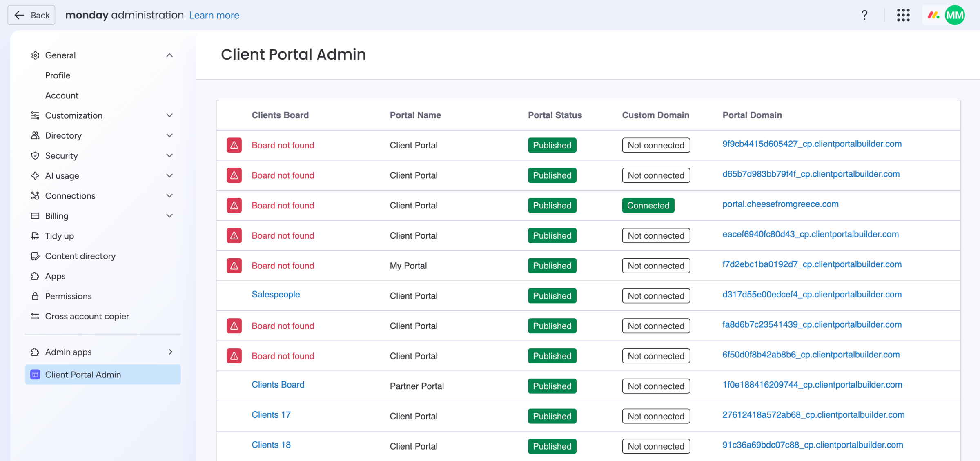Click the Content directory icon
This screenshot has height=461, width=980.
pos(35,256)
